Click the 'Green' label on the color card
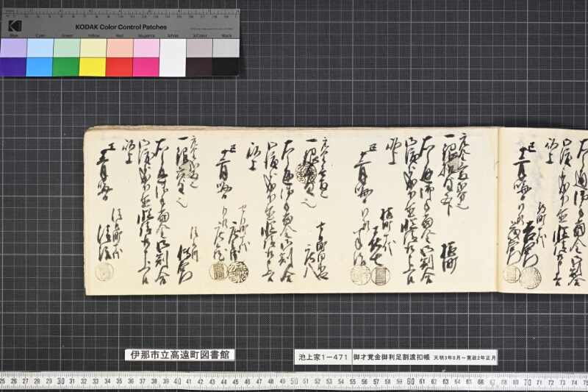 67,35
